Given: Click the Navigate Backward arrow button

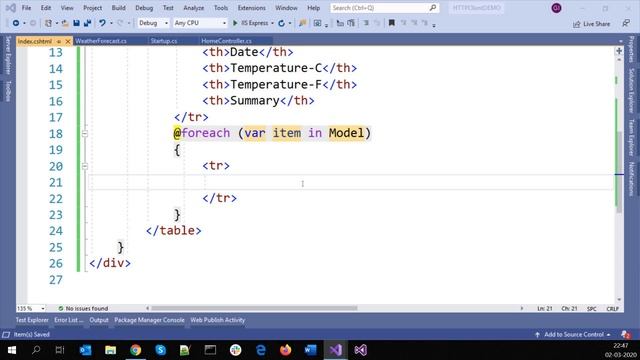Looking at the screenshot, I should (16, 23).
